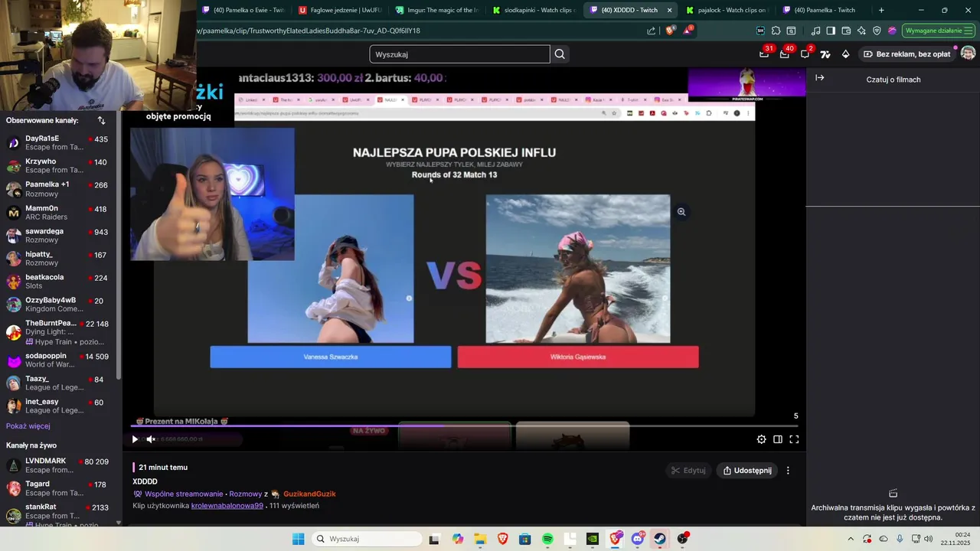This screenshot has width=980, height=551.
Task: Open Twitch search magnifier button
Action: click(x=560, y=54)
